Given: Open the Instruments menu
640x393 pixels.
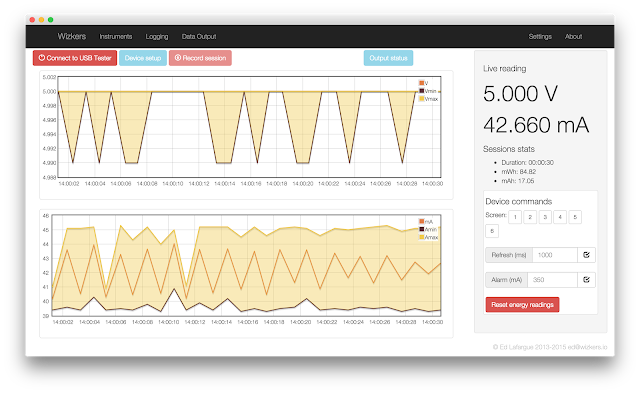Looking at the screenshot, I should pyautogui.click(x=116, y=36).
